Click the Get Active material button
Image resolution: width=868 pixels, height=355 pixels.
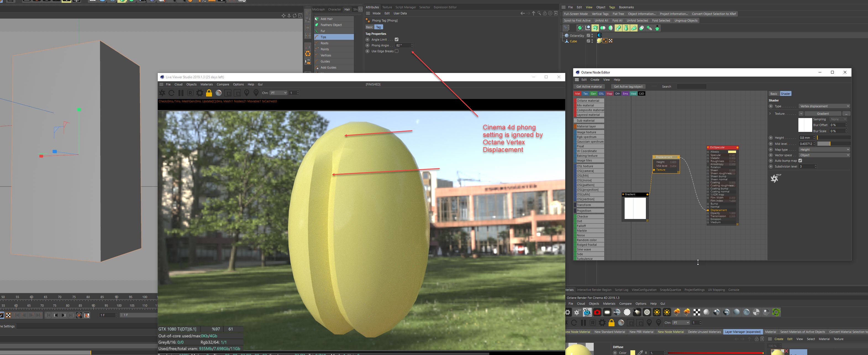coord(589,87)
